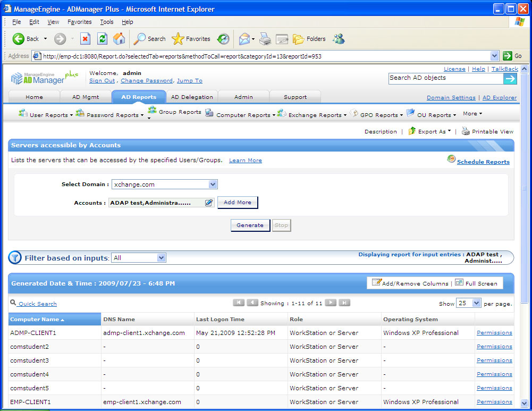
Task: Click the Refresh page icon
Action: click(102, 39)
